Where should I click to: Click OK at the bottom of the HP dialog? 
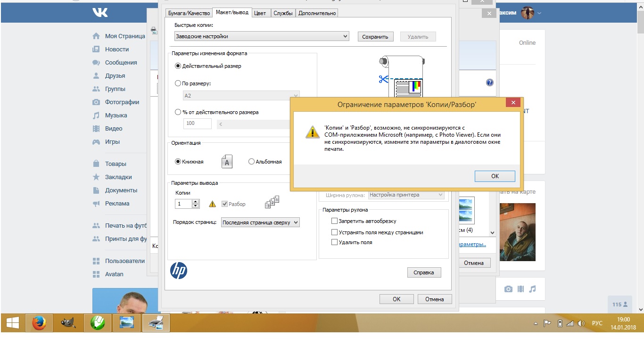[396, 299]
